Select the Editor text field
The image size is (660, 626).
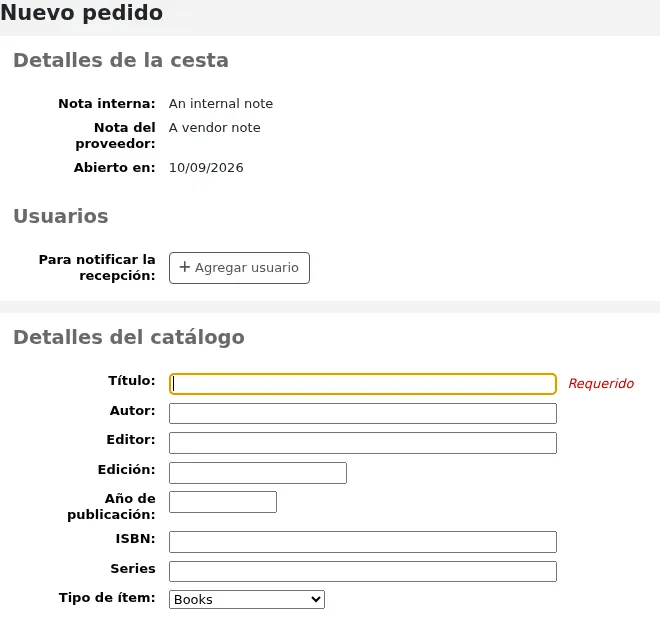(x=363, y=443)
